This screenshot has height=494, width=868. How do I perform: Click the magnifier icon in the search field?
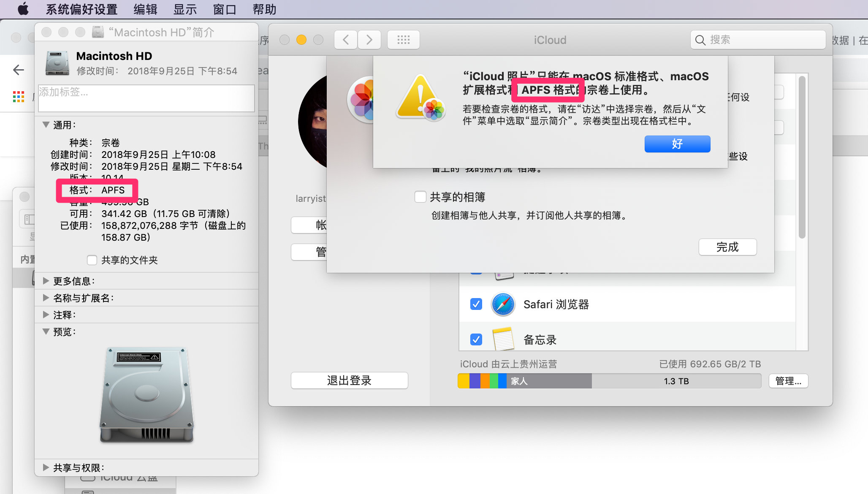700,40
